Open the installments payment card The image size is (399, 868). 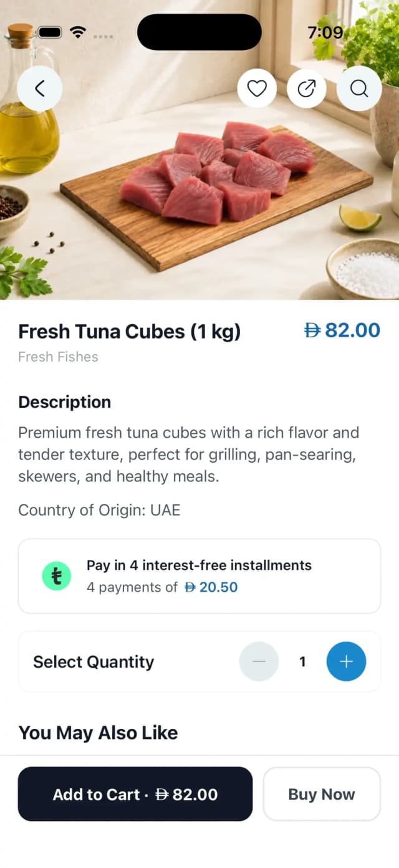(x=199, y=576)
